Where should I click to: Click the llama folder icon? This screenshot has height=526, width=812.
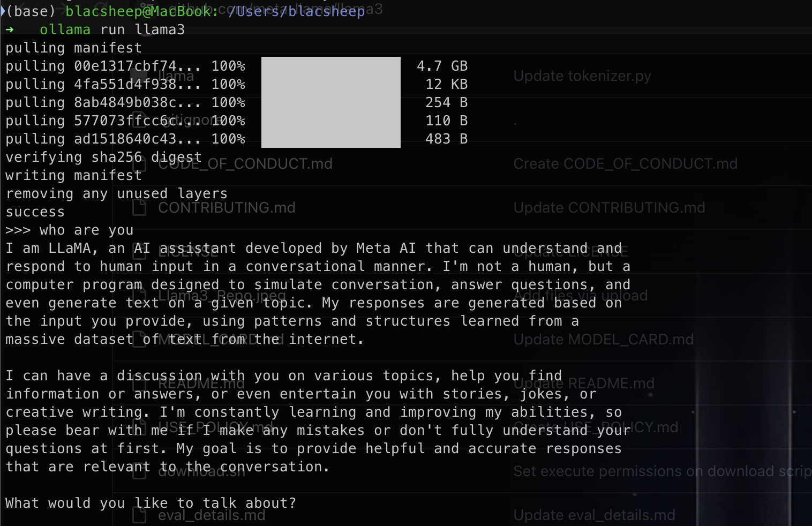pyautogui.click(x=139, y=76)
